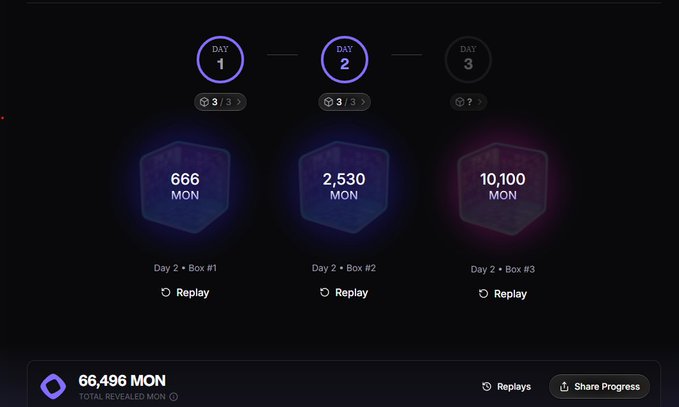Image resolution: width=679 pixels, height=407 pixels.
Task: Select the Day 1 circle
Action: (x=220, y=59)
